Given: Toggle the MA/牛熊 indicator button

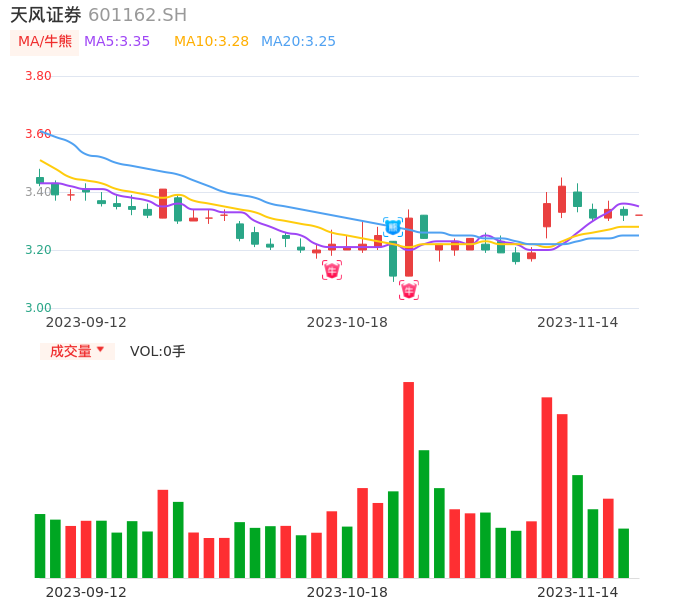Looking at the screenshot, I should coord(45,42).
